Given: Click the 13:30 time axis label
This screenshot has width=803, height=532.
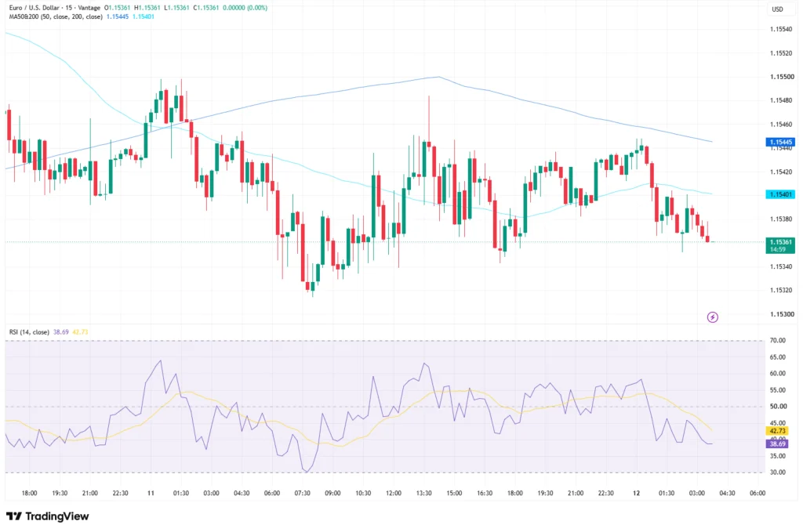Looking at the screenshot, I should pos(423,493).
